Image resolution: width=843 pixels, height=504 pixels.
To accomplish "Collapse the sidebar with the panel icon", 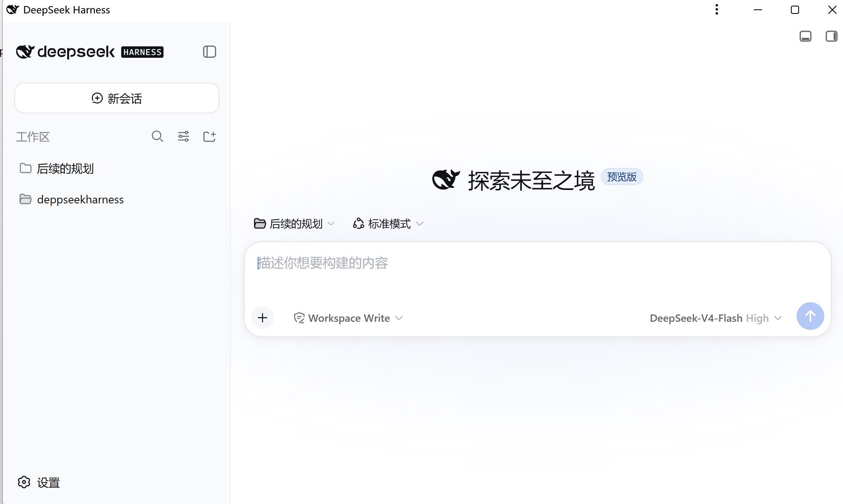I will point(209,52).
